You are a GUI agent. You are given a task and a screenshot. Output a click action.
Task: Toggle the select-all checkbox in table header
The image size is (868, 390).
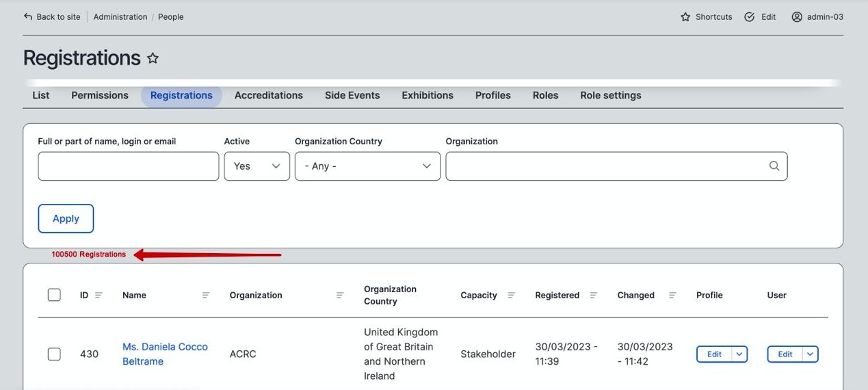tap(54, 295)
